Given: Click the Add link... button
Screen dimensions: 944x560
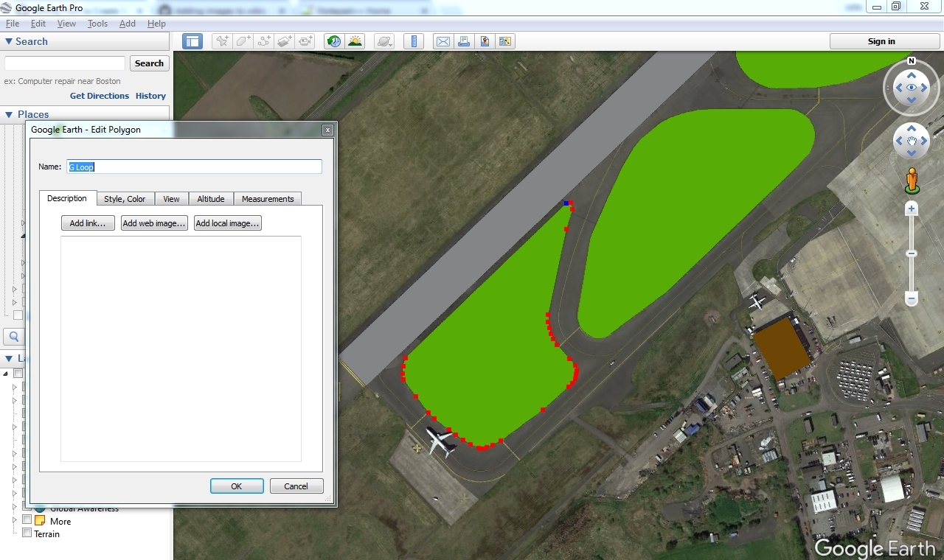Looking at the screenshot, I should tap(88, 223).
